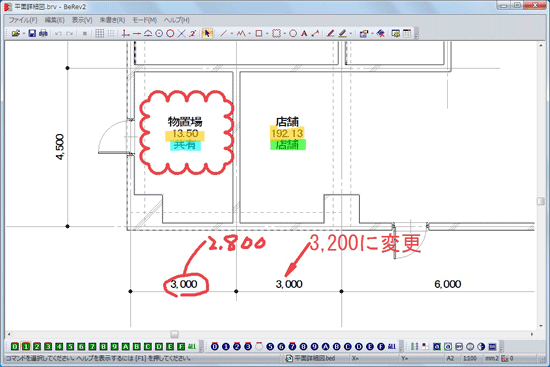
Task: Click the Save floppy disk icon
Action: (x=32, y=33)
